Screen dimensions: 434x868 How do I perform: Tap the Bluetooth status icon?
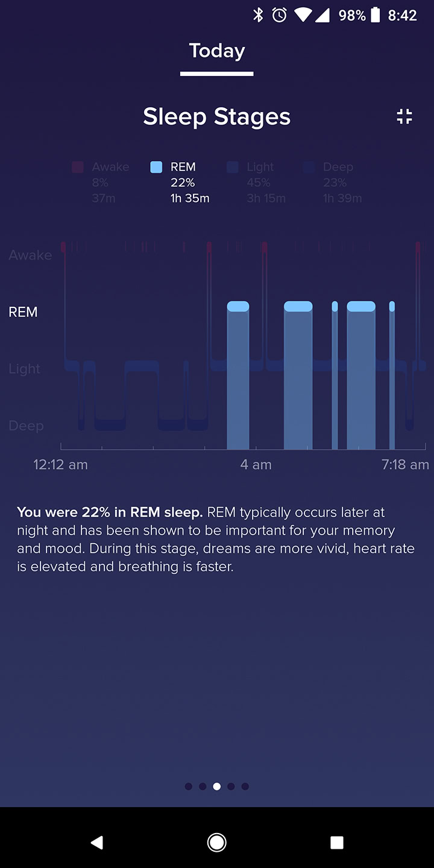point(258,15)
